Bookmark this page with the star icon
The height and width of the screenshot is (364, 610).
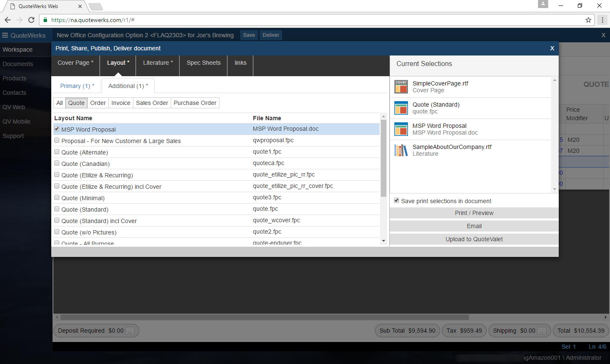point(588,20)
